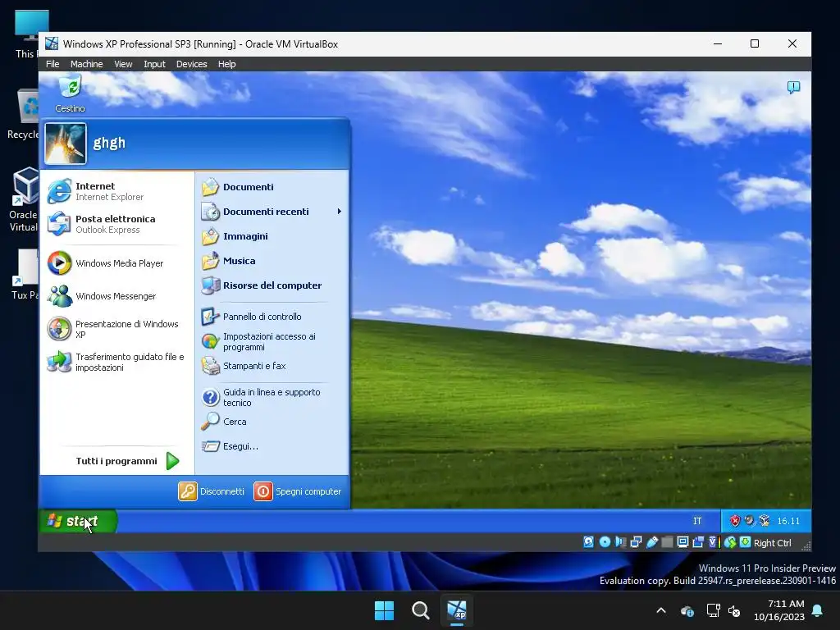Open Guida in linea e supporto tecnico

click(272, 397)
